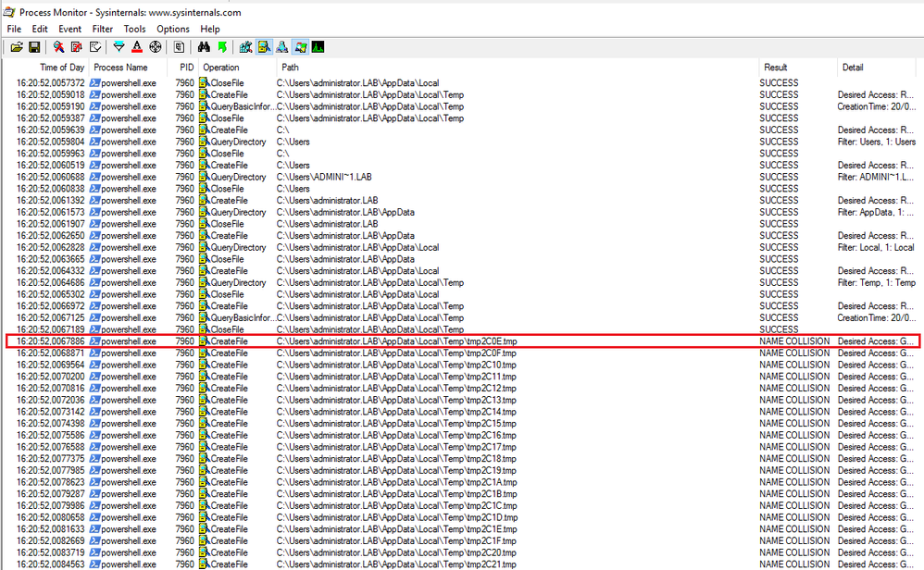
Task: Open the Filter menu
Action: tap(102, 29)
